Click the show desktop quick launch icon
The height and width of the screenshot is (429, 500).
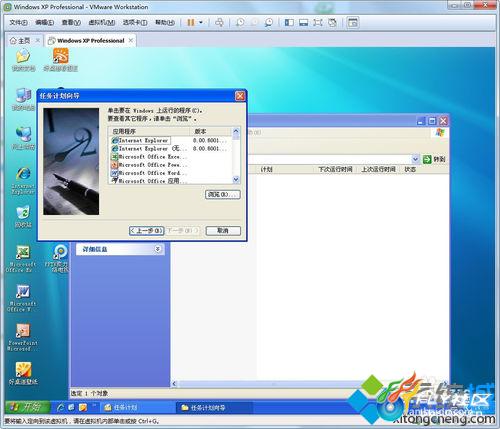click(71, 407)
